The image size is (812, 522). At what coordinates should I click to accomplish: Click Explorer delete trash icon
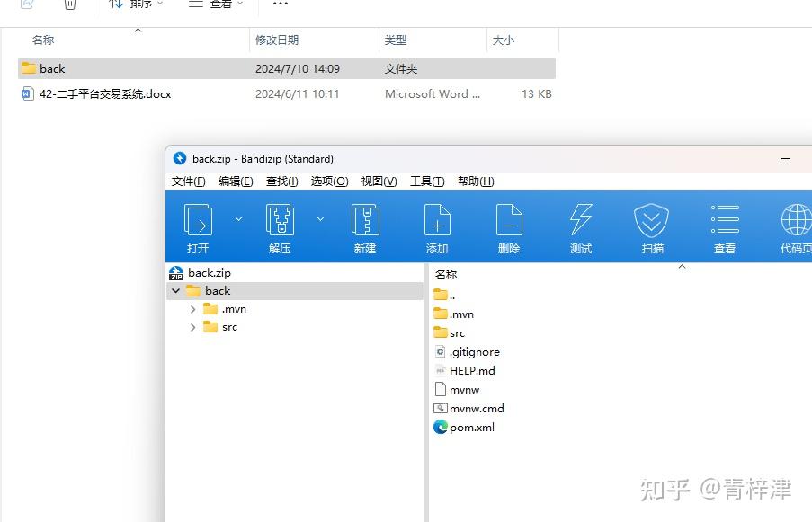[x=70, y=4]
